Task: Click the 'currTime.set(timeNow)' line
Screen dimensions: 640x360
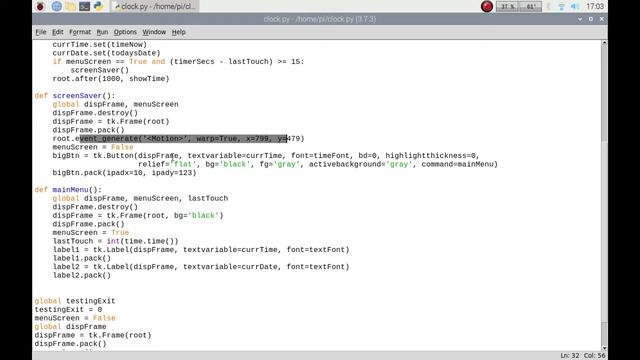Action: point(100,44)
